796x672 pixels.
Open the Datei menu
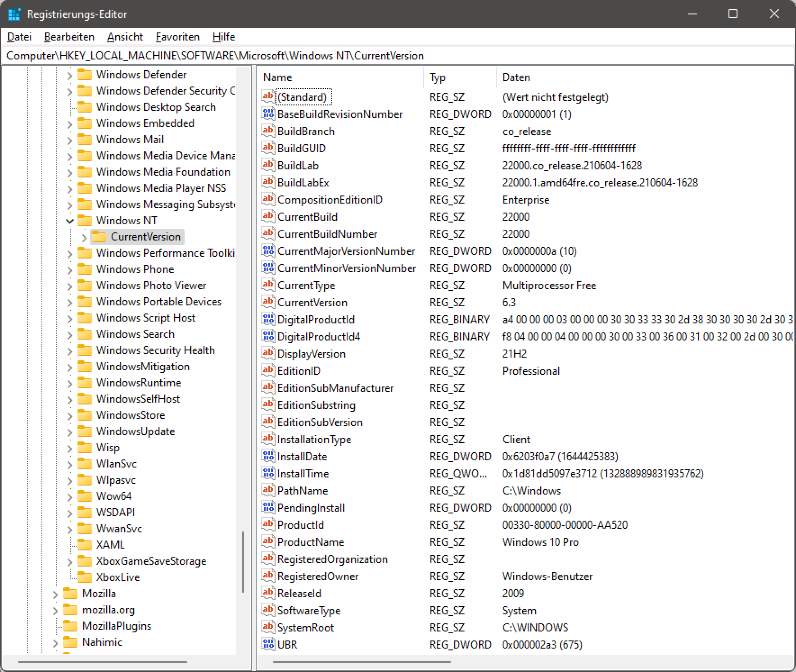pyautogui.click(x=19, y=37)
